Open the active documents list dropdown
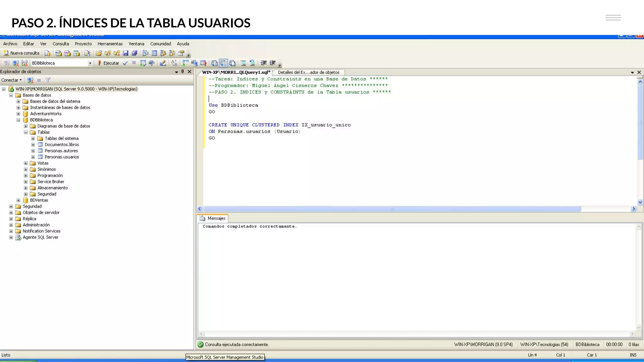The width and height of the screenshot is (644, 362). pos(632,73)
